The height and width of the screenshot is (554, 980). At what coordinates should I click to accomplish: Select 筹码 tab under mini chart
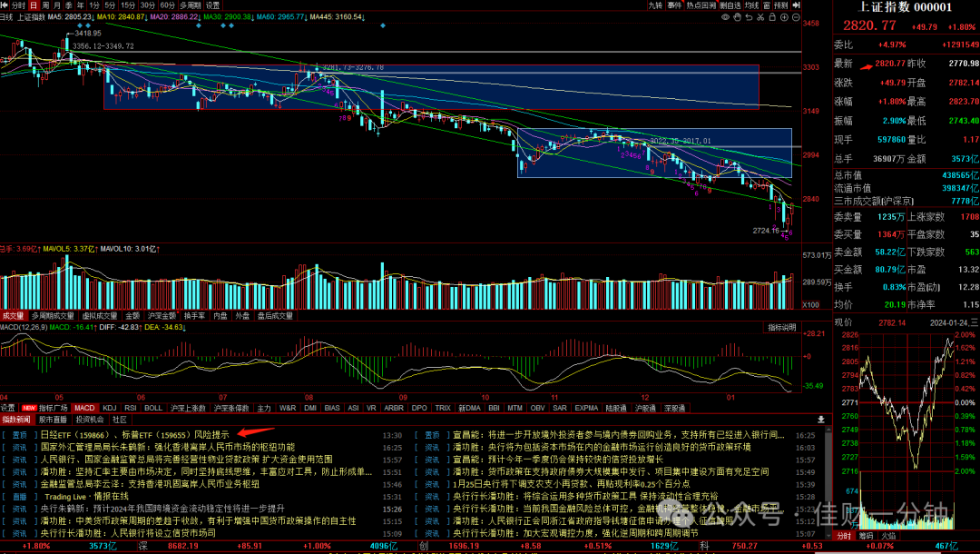click(866, 536)
